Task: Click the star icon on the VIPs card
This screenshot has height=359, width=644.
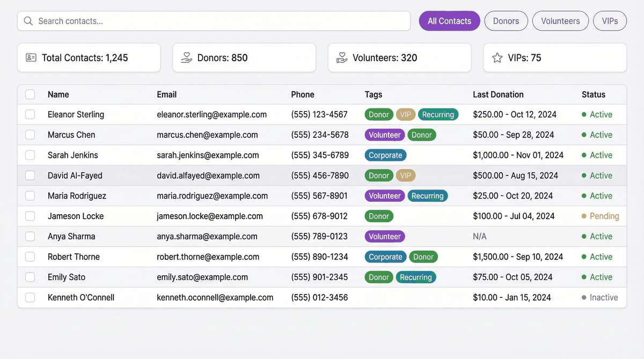Action: (x=497, y=57)
